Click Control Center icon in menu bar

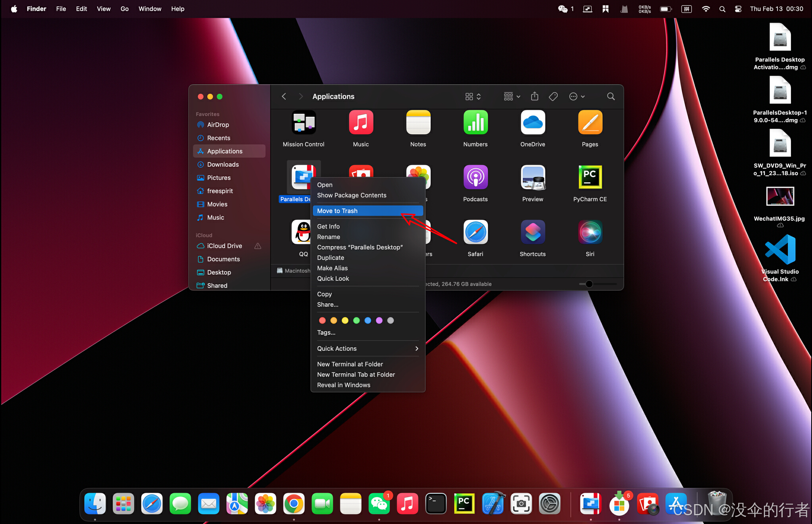click(x=738, y=9)
